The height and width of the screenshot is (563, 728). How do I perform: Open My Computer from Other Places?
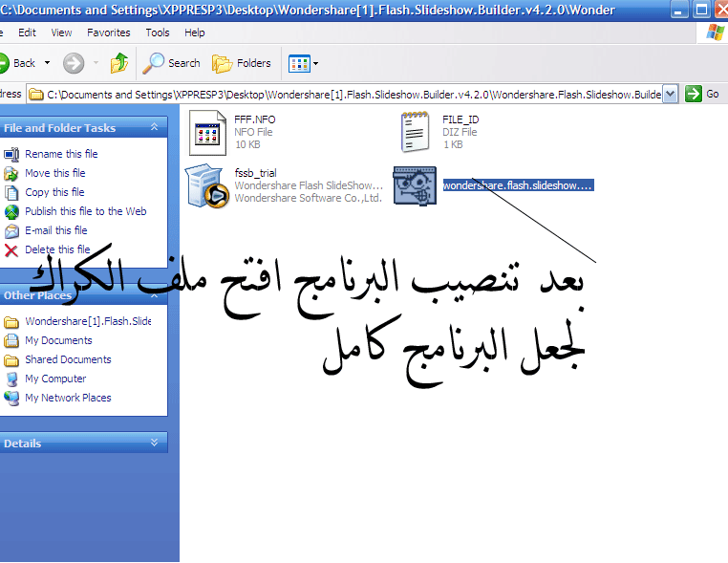(x=55, y=379)
